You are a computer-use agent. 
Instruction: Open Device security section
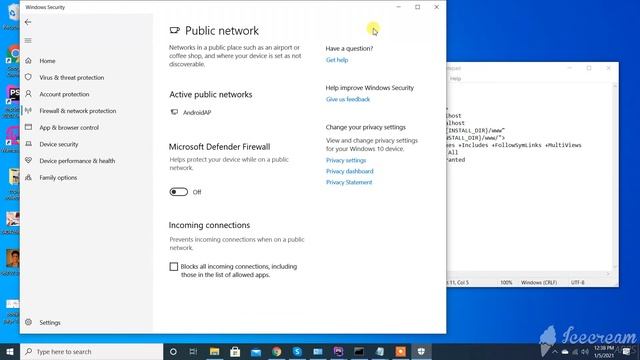59,144
